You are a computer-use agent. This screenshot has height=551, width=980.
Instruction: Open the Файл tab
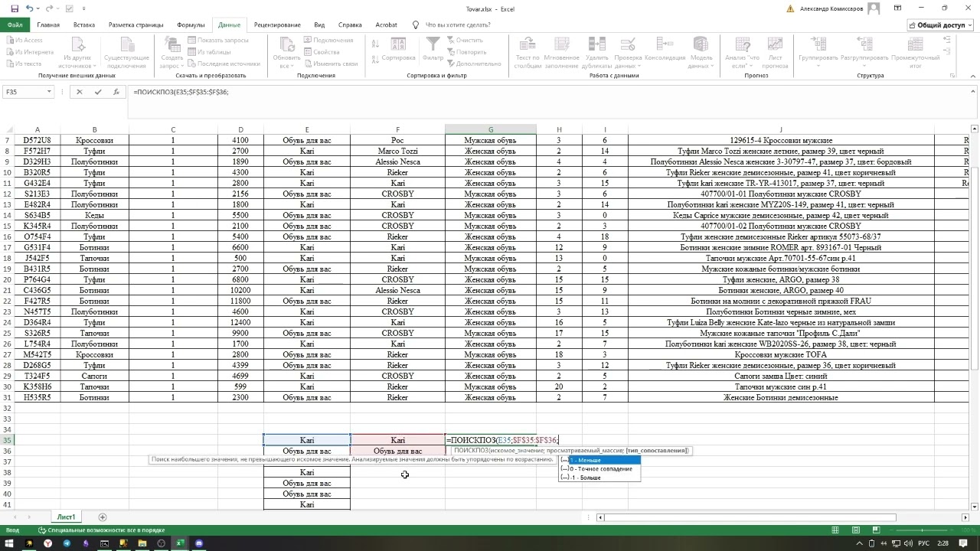click(15, 24)
